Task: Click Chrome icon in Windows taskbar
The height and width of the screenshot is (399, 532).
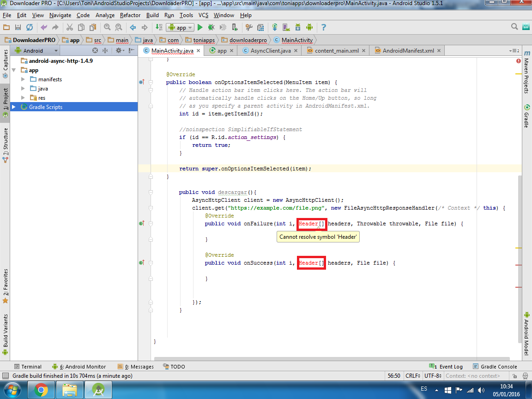Action: tap(41, 390)
